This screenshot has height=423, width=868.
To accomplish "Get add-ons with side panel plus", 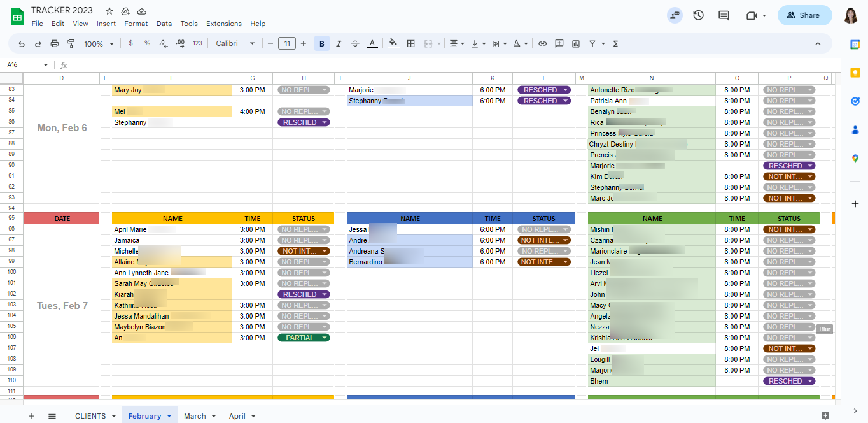I will [x=855, y=204].
